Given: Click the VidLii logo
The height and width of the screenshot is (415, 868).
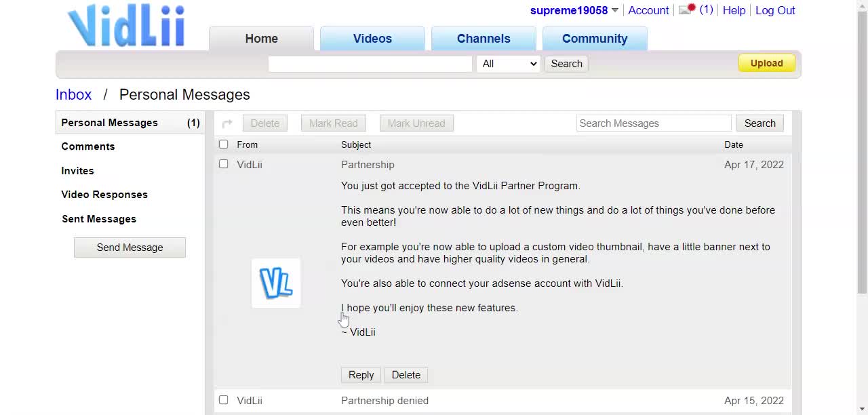Looking at the screenshot, I should pyautogui.click(x=126, y=26).
